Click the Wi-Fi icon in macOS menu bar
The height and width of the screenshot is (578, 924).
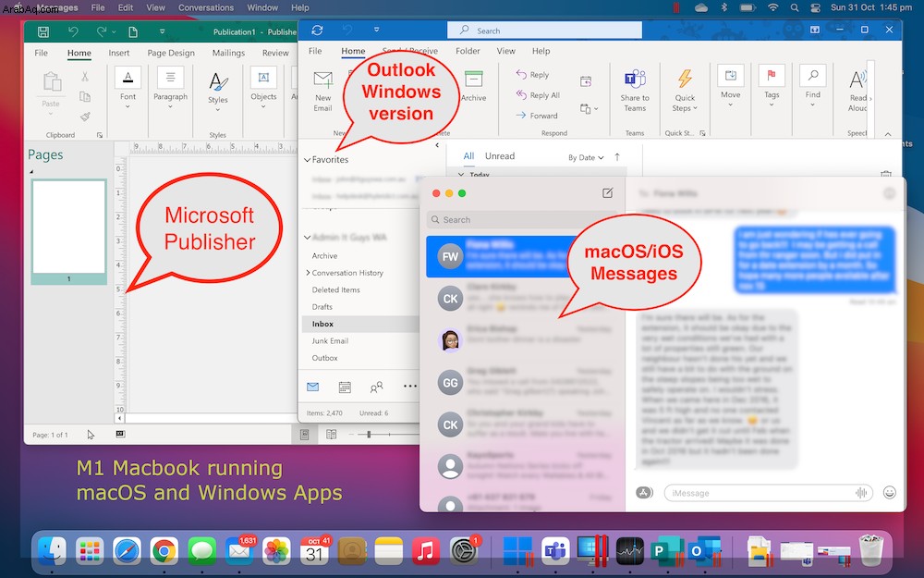pos(772,7)
